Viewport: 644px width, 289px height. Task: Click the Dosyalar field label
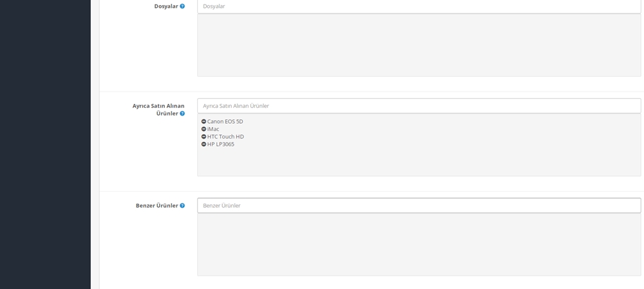point(166,6)
